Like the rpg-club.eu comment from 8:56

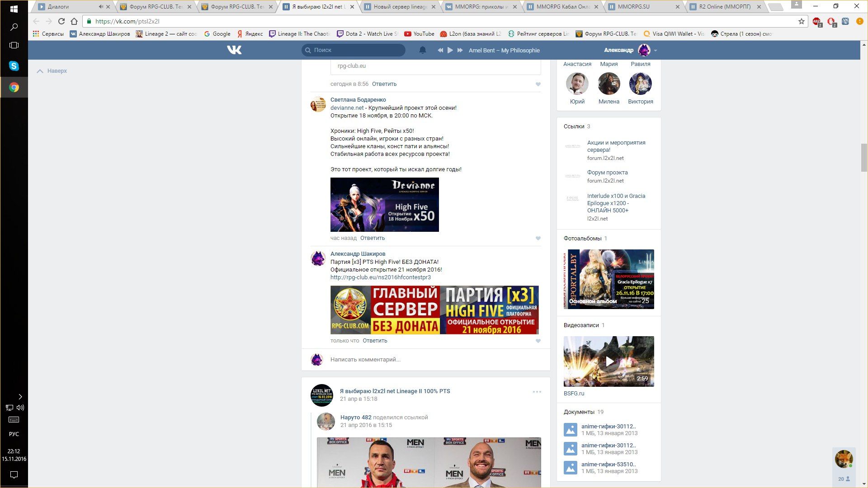[538, 84]
